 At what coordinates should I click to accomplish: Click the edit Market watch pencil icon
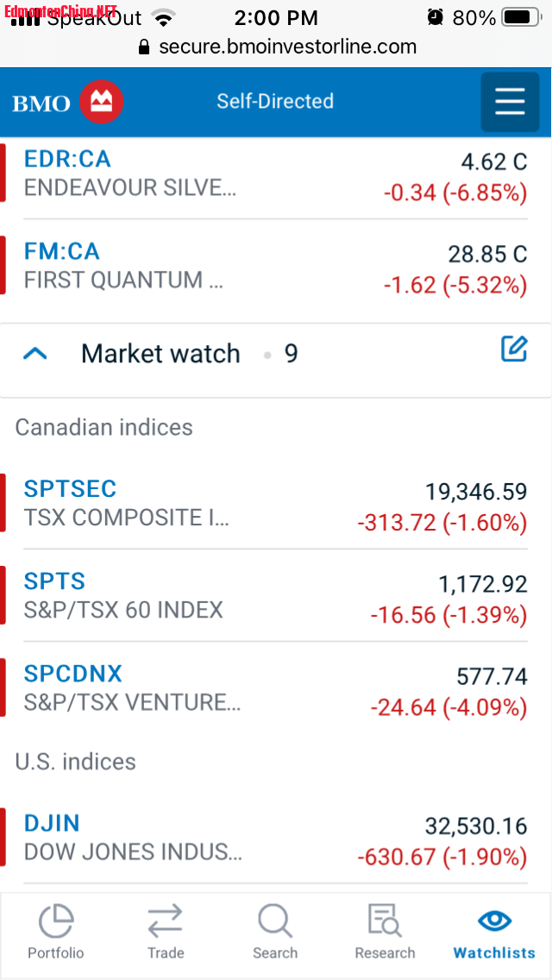(514, 349)
